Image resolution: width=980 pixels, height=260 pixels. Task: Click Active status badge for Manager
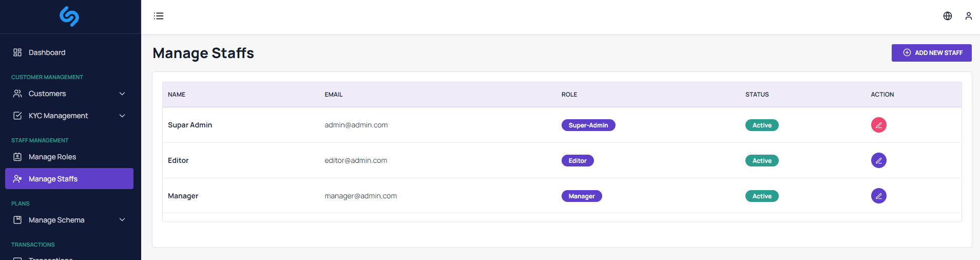(762, 196)
